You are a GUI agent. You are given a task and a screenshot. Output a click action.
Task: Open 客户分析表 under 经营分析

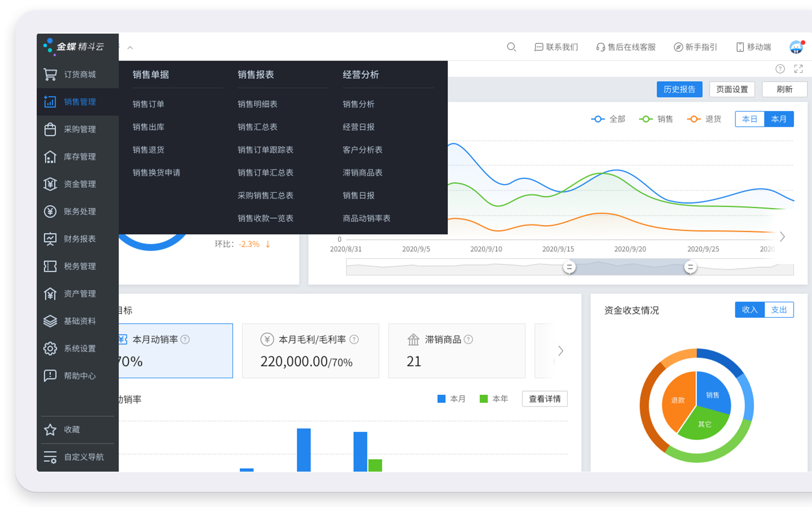click(x=362, y=150)
